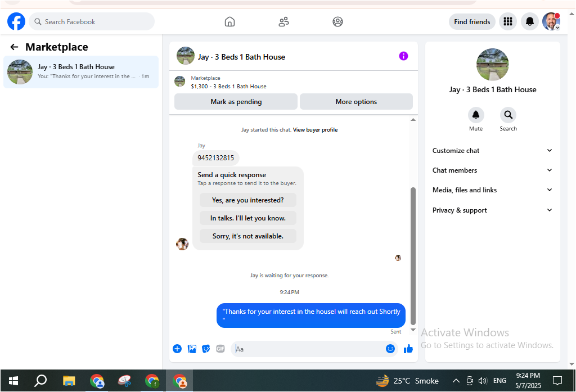Open Windows Start menu

click(x=13, y=381)
